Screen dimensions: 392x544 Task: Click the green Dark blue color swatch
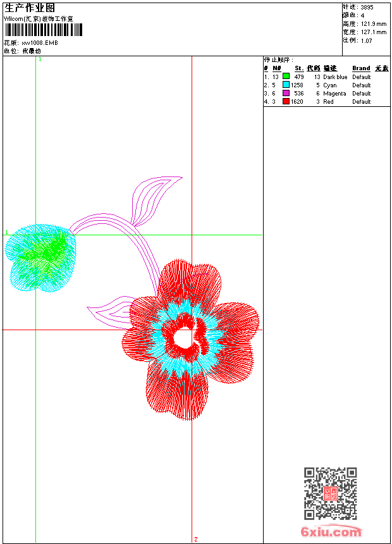click(286, 77)
